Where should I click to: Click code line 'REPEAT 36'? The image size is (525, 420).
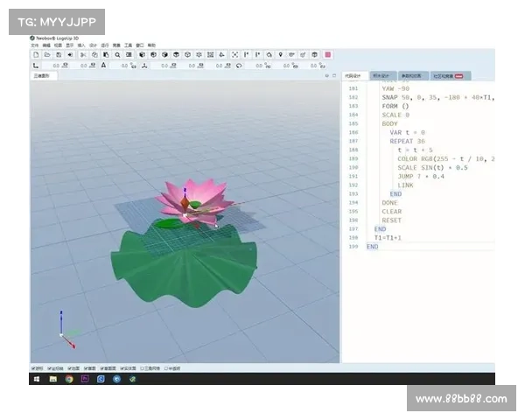tap(407, 142)
